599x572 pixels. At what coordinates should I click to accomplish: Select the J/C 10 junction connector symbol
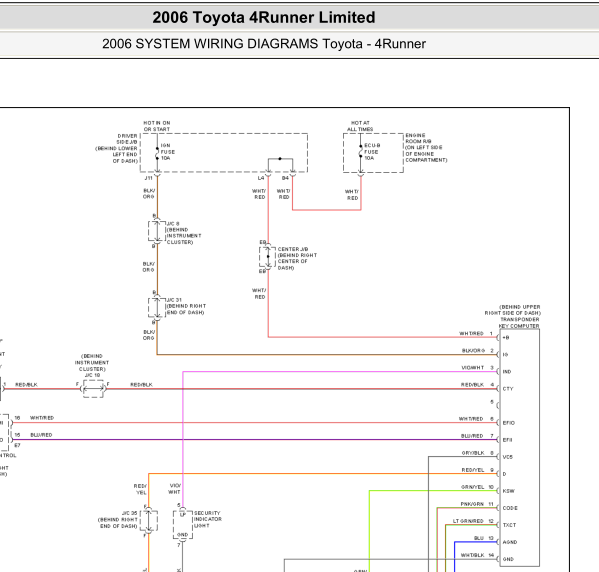[x=93, y=389]
